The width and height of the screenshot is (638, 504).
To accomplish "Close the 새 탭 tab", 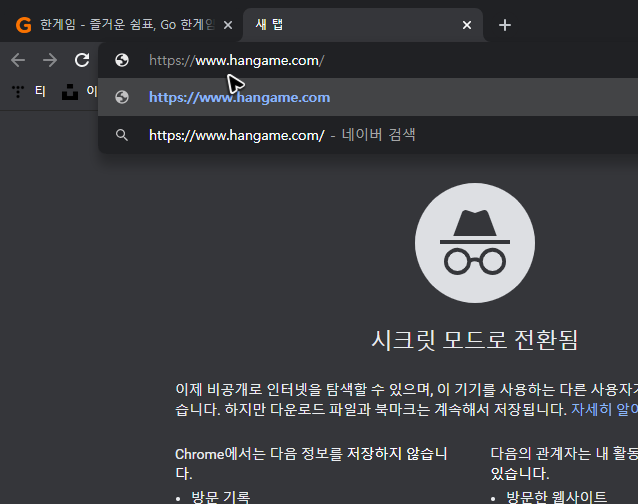I will pyautogui.click(x=467, y=25).
